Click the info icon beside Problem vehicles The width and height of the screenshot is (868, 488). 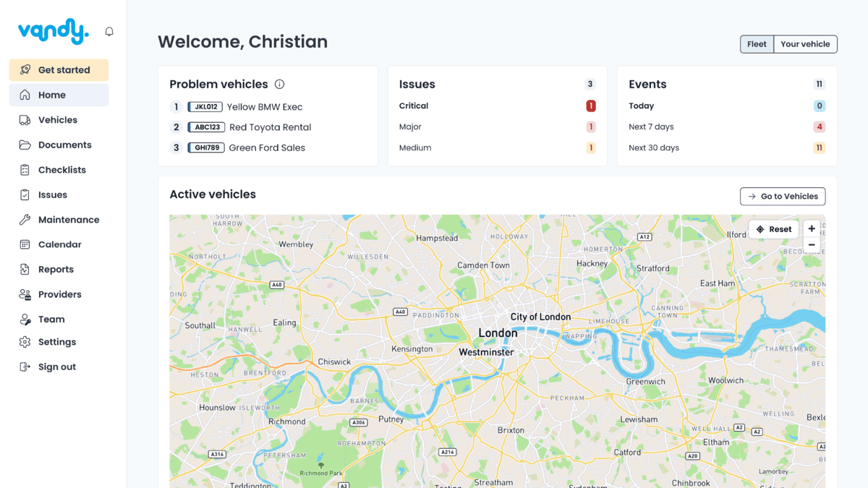pos(279,85)
